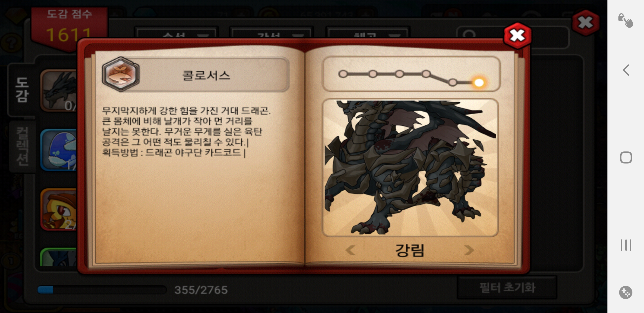Close the 콜로서스 book popup

point(518,36)
